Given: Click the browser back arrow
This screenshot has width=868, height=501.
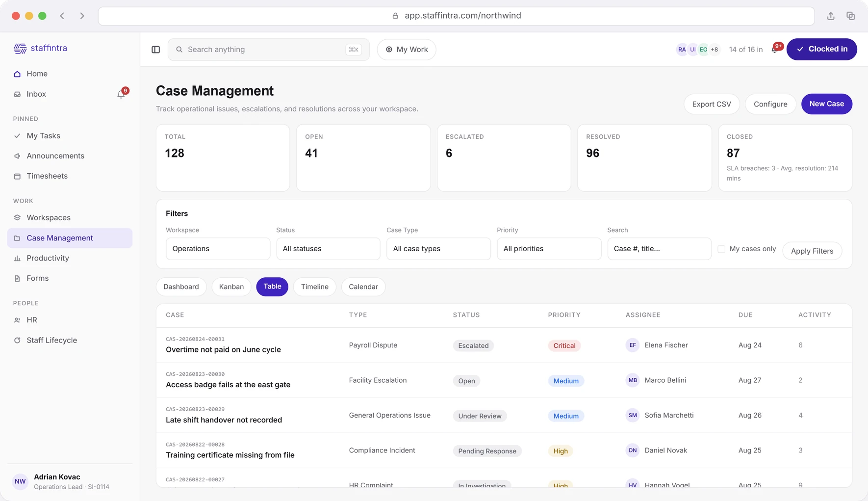Looking at the screenshot, I should (x=62, y=16).
